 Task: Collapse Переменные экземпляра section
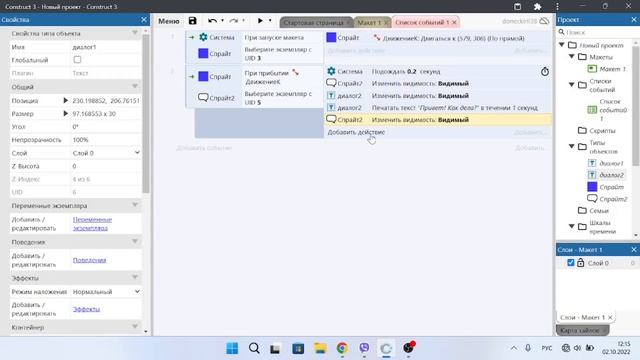(x=135, y=205)
